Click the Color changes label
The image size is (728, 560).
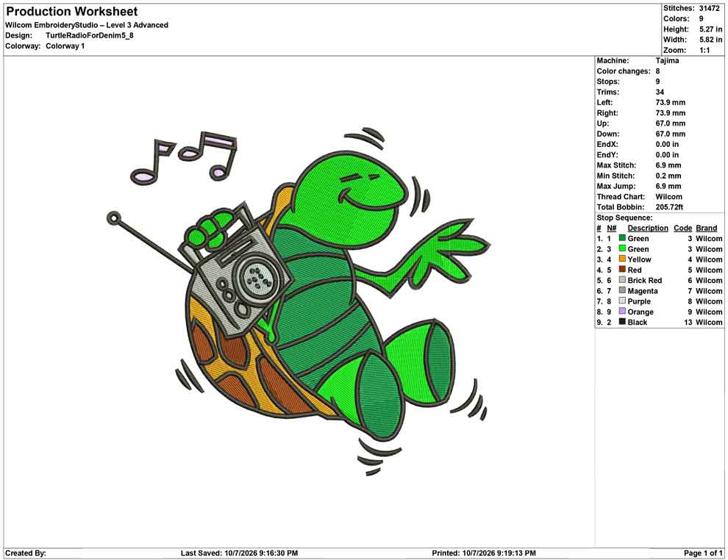tap(624, 71)
